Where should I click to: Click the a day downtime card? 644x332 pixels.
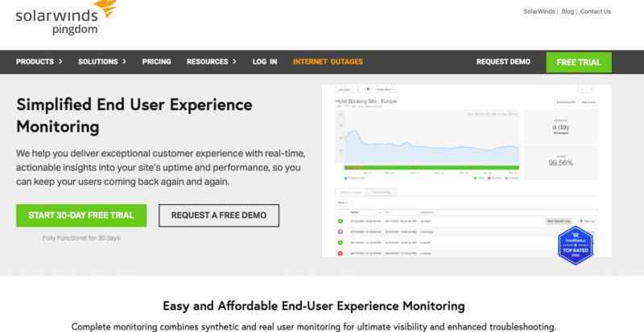[561, 127]
